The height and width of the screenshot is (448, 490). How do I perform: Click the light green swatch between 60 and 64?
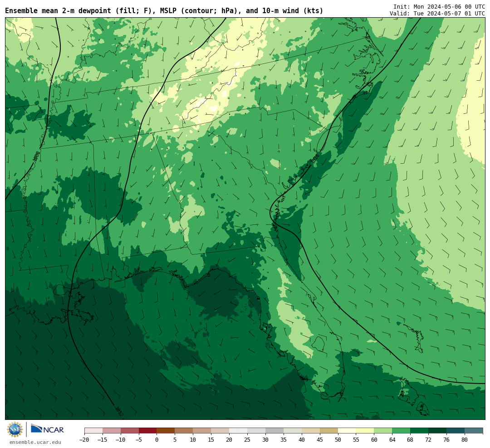[x=383, y=431]
